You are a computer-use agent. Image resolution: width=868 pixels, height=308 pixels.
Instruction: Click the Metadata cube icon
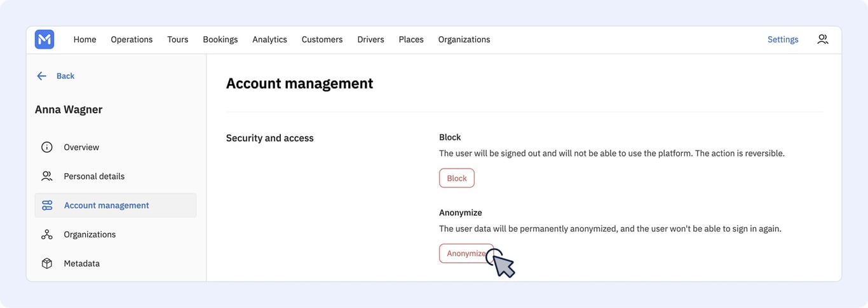tap(47, 263)
